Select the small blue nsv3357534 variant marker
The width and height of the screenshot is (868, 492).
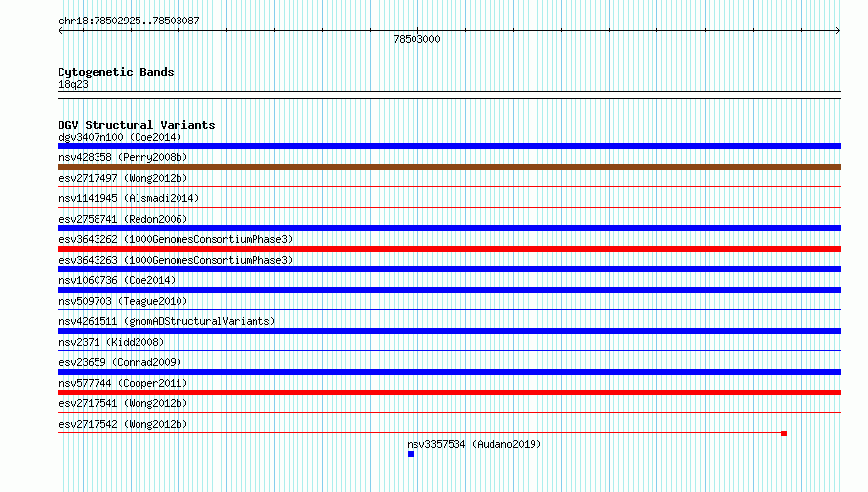(x=411, y=454)
